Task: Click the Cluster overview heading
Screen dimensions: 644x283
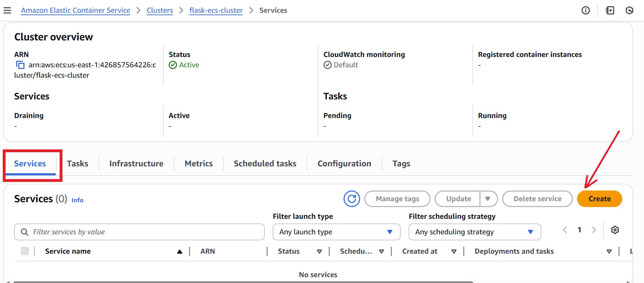Action: click(53, 37)
